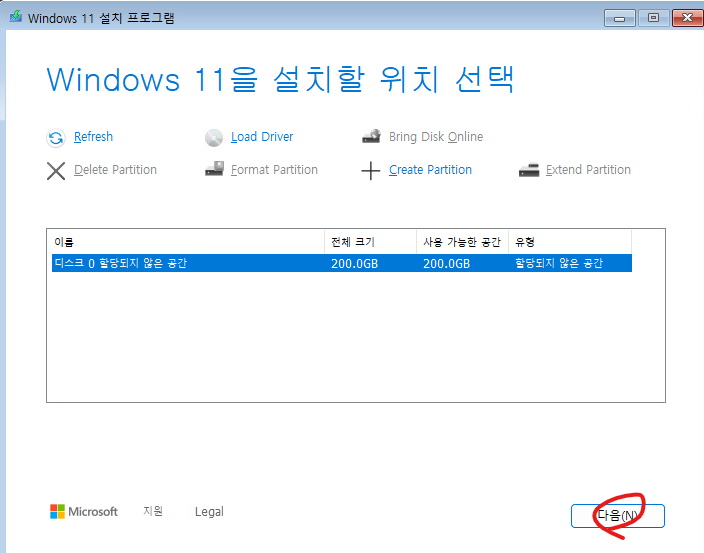
Task: Open the Load Driver link
Action: [x=262, y=136]
